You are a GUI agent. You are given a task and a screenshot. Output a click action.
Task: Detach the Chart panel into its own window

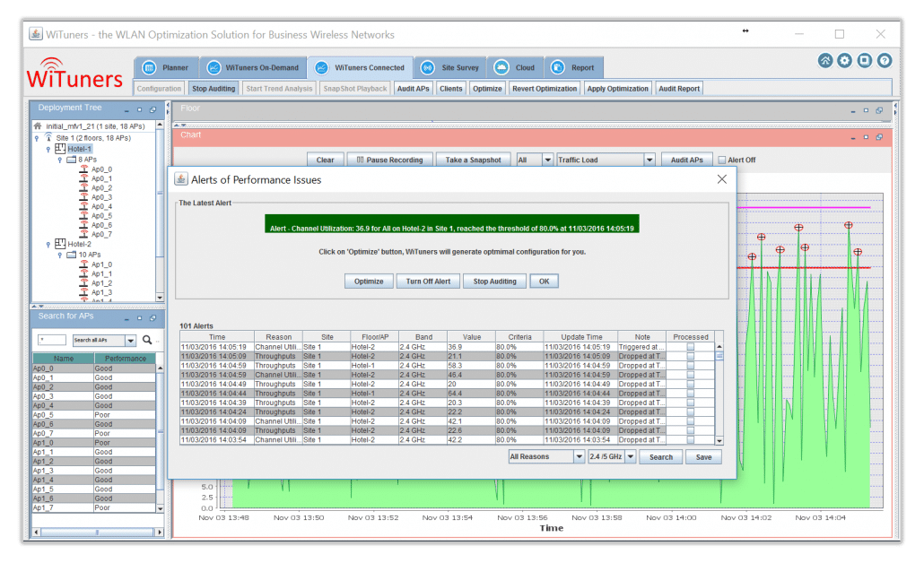879,137
